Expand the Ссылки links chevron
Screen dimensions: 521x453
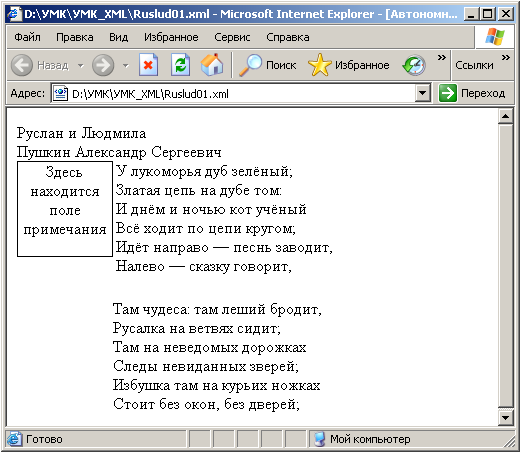[506, 58]
